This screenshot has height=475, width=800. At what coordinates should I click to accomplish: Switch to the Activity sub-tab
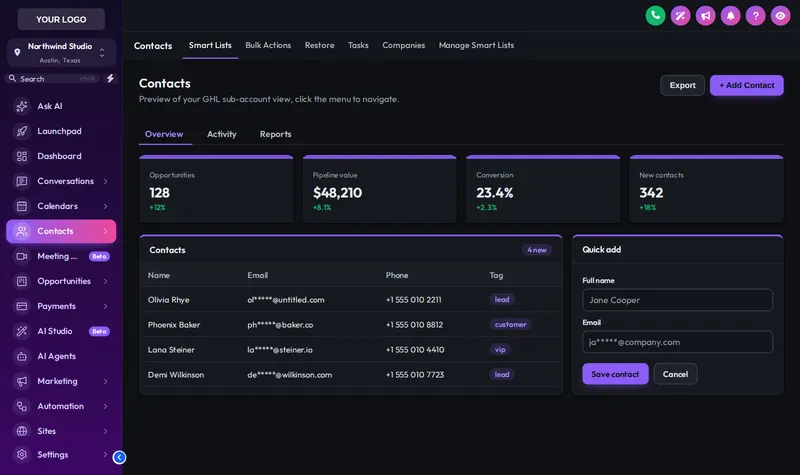pos(221,134)
